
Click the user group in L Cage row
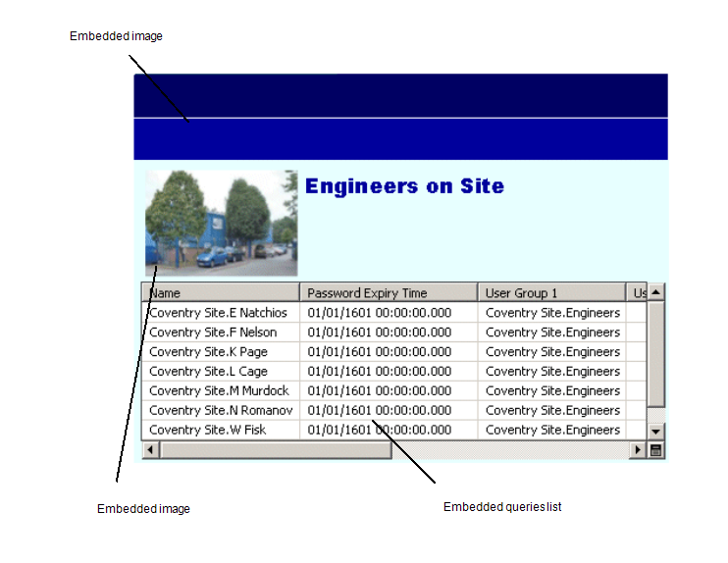point(551,371)
